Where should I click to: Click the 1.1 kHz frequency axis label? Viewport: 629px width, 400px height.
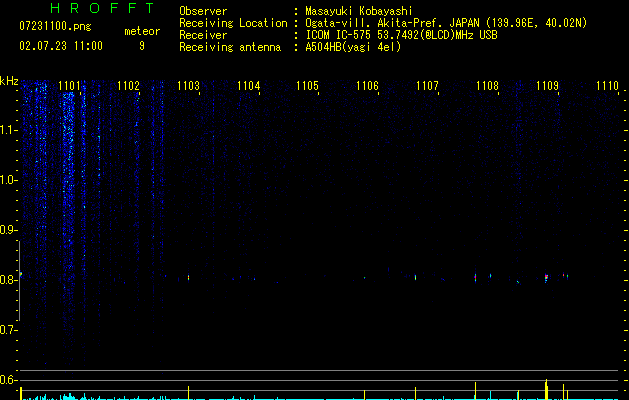(8, 130)
